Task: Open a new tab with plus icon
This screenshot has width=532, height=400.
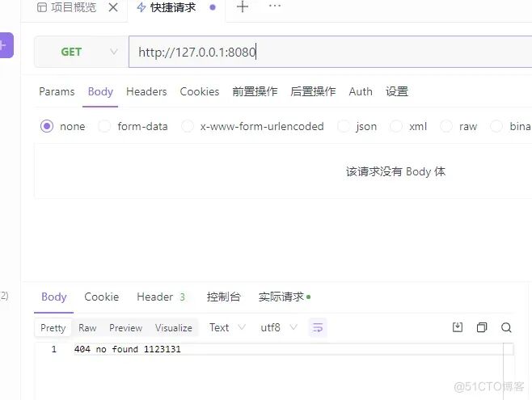Action: [243, 6]
